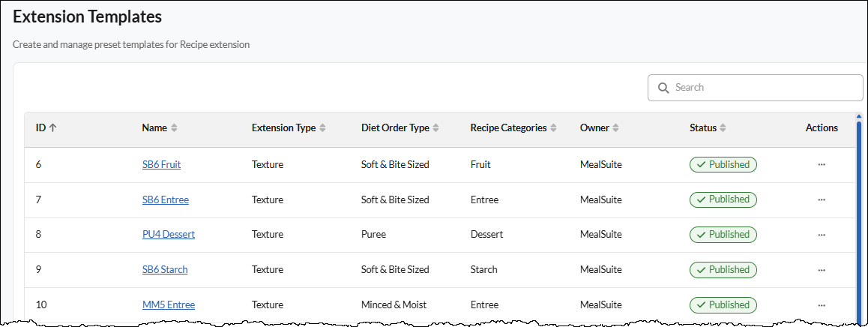Open actions menu for SB6 Starch row
This screenshot has height=327, width=868.
point(822,270)
